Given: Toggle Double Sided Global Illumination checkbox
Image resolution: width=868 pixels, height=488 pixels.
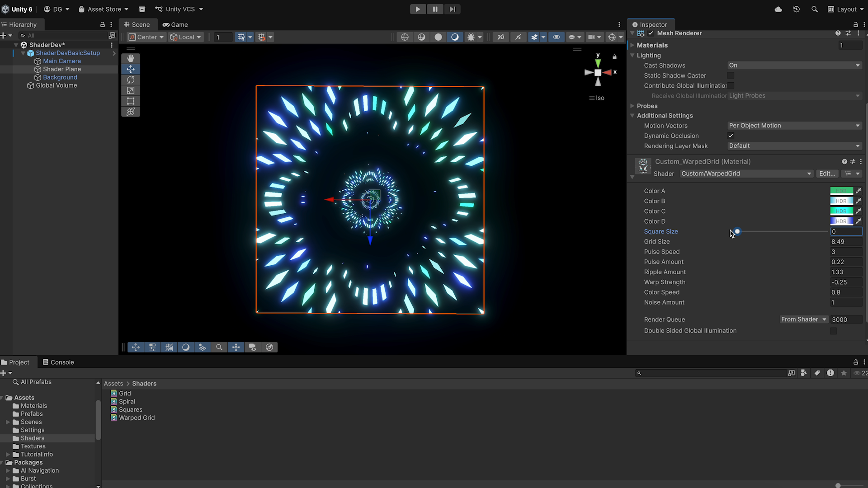Looking at the screenshot, I should pos(833,331).
